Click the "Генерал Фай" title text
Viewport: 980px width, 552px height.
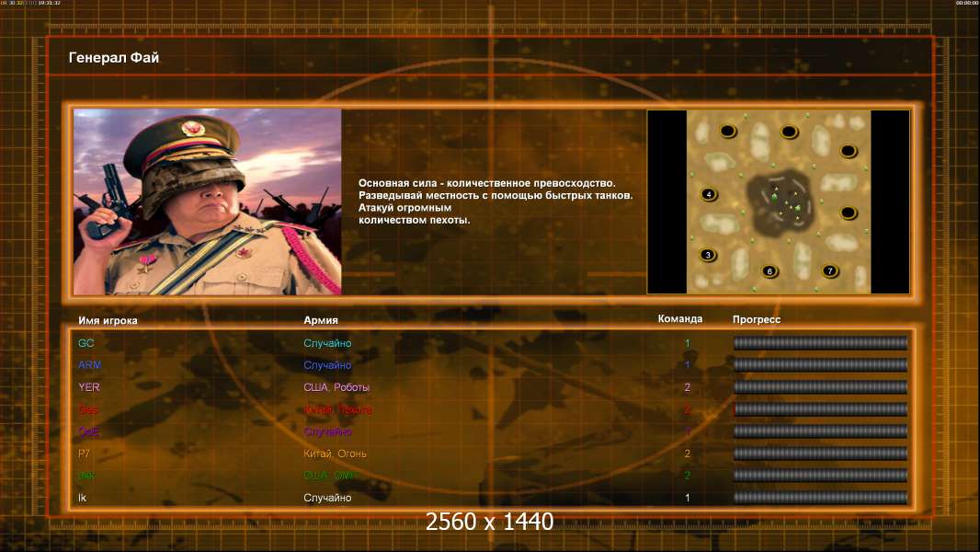coord(114,58)
